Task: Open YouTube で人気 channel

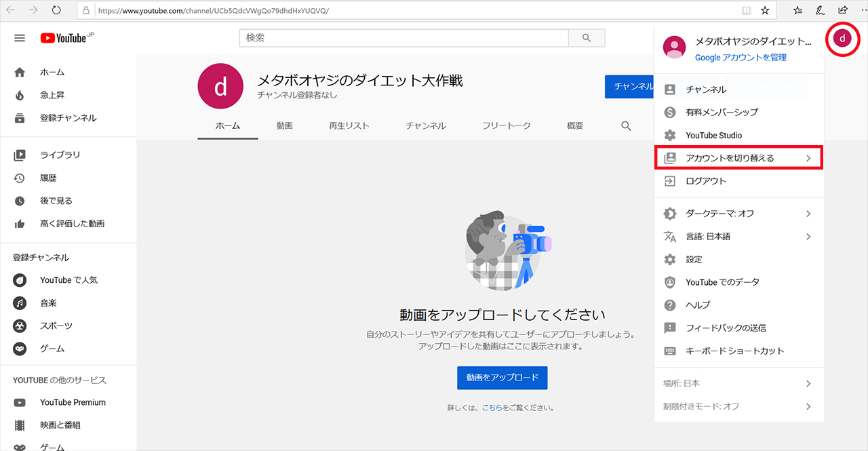Action: coord(68,279)
